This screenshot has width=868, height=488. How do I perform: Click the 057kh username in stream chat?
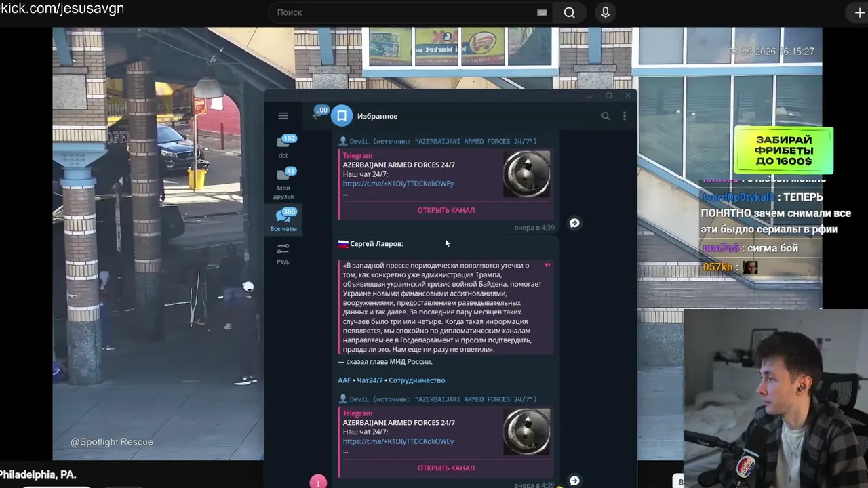[717, 267]
